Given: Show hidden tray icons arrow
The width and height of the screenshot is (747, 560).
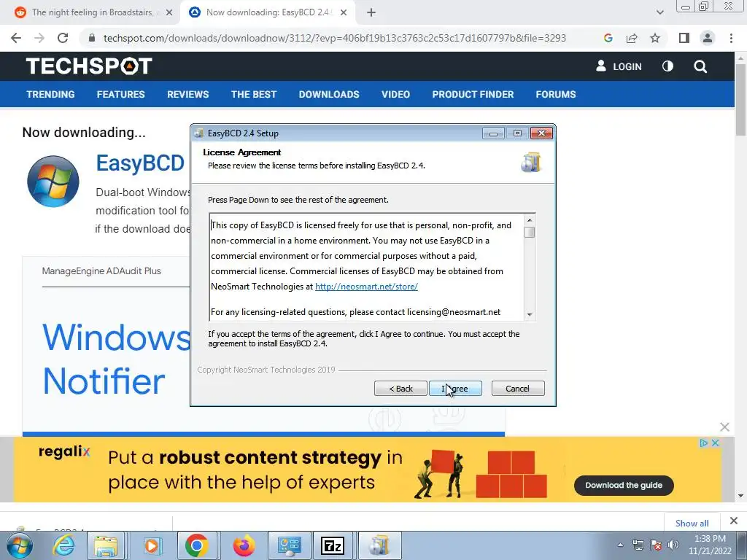Looking at the screenshot, I should point(620,545).
